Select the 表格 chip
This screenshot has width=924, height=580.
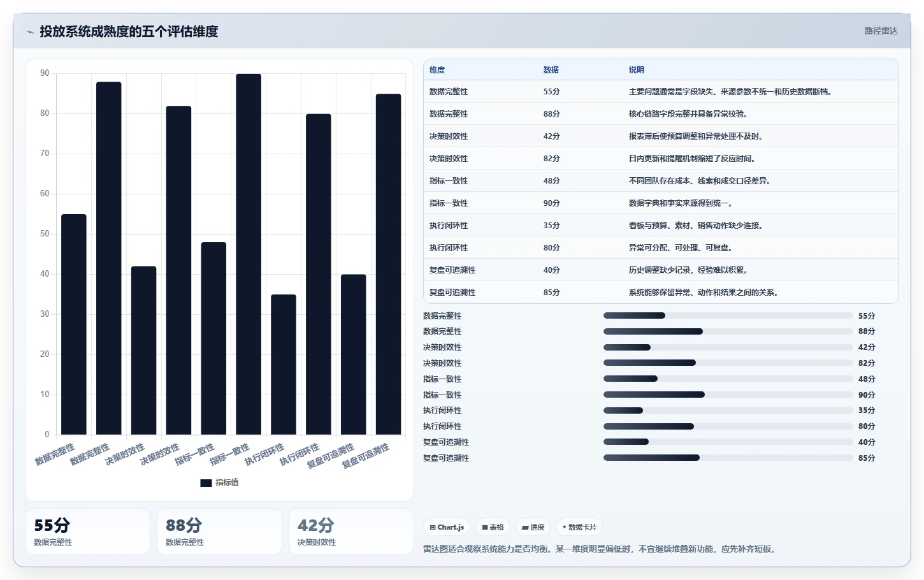[493, 527]
